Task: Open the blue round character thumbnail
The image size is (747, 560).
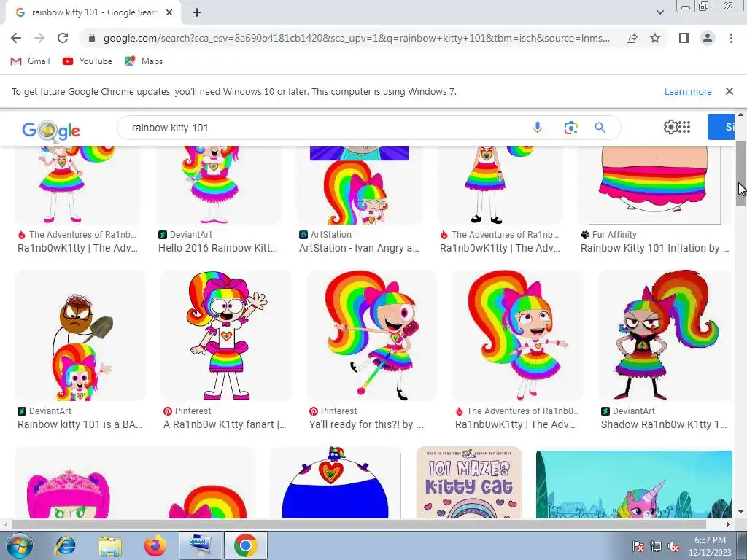Action: coord(336,482)
